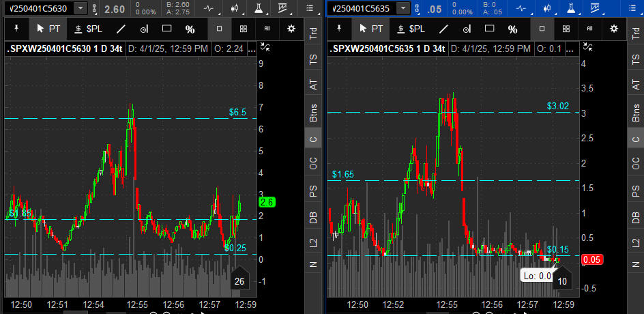Viewport: 644px width, 314px height.
Task: Open the Trd sidebar tab of left chart
Action: click(x=312, y=33)
